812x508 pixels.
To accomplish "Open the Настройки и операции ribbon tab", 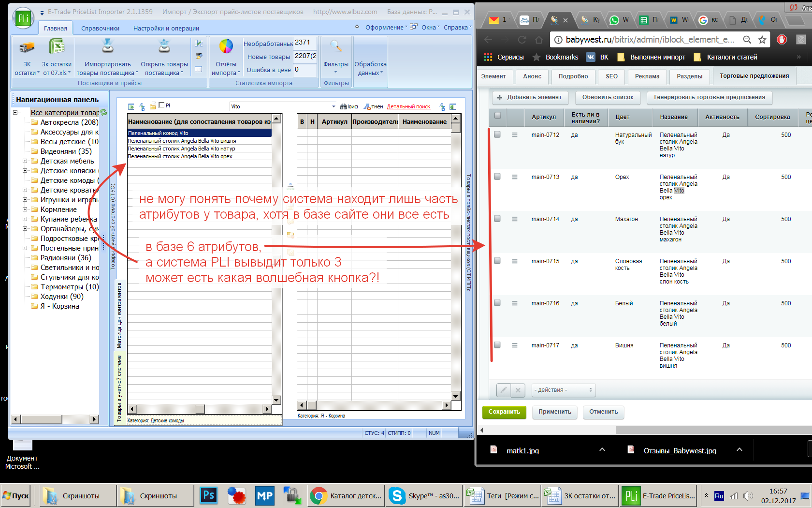I will 166,28.
